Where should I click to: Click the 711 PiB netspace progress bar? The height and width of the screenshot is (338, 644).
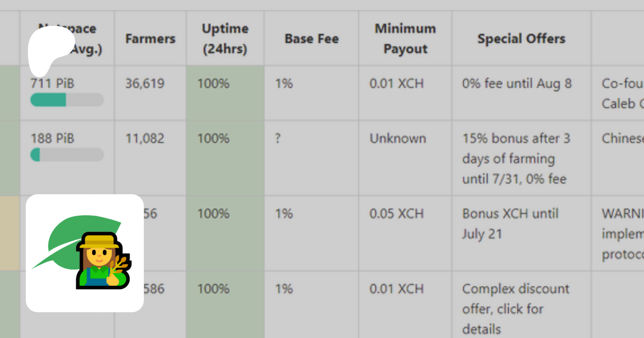(x=67, y=100)
